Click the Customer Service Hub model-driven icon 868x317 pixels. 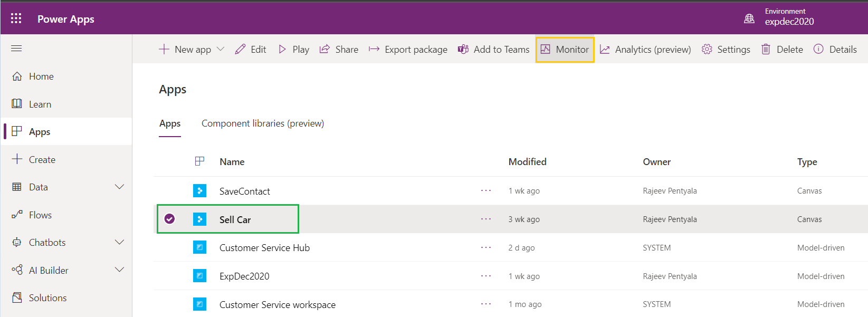199,247
